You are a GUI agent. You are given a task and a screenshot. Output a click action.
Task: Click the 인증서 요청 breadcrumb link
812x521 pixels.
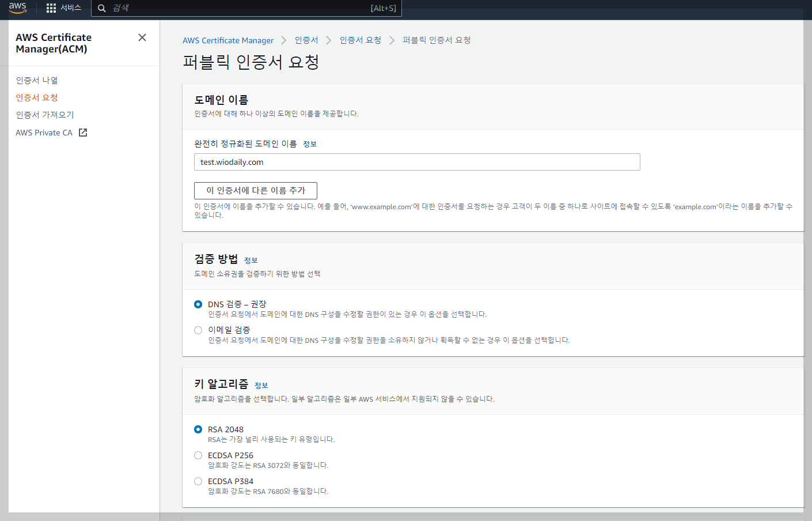tap(361, 40)
